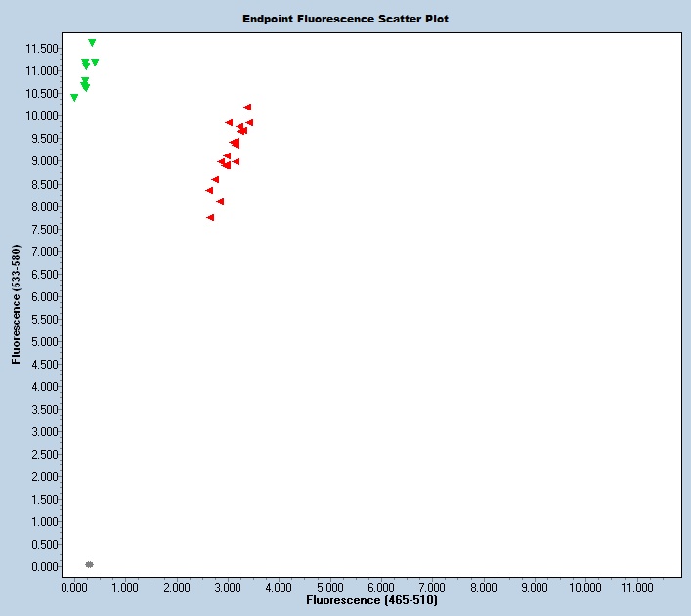The image size is (691, 616).
Task: Click the lowest red triangle data point
Action: 210,217
